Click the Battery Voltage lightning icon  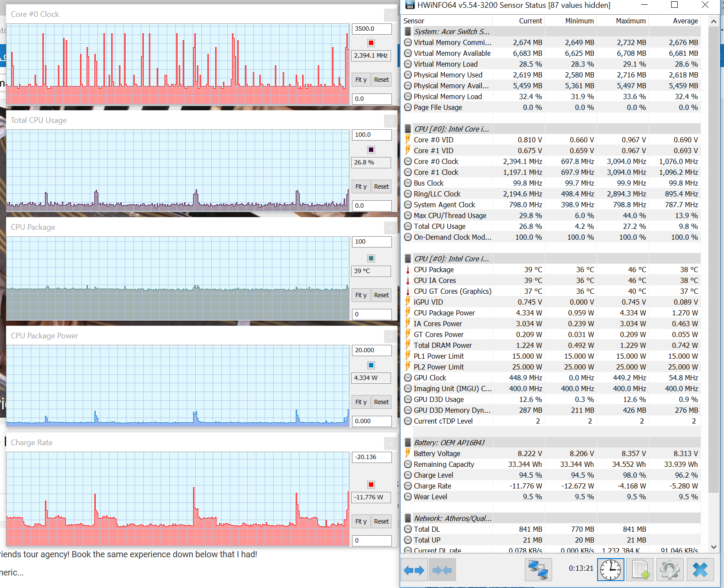(x=408, y=453)
